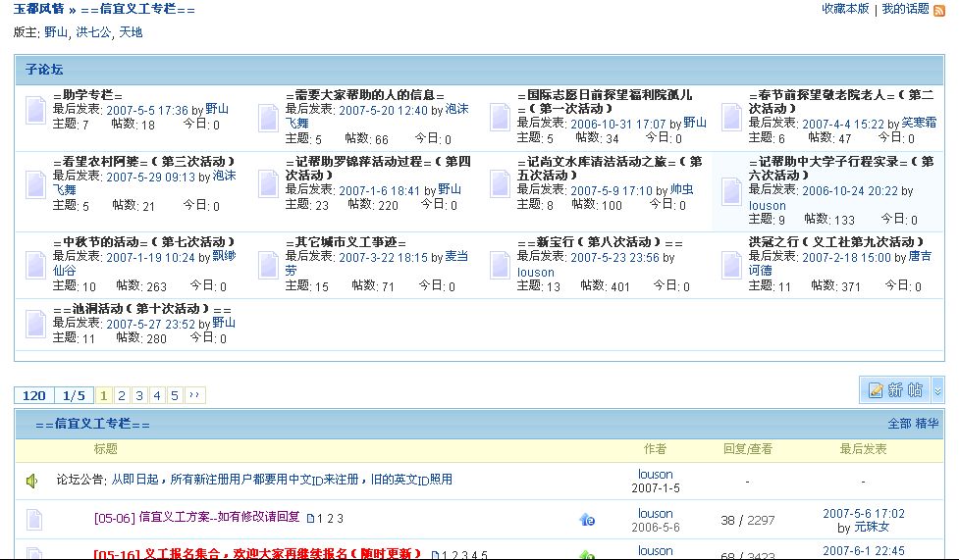Click the attachment icon after 信宜义工方案 title
Image resolution: width=959 pixels, height=560 pixels.
pyautogui.click(x=310, y=519)
